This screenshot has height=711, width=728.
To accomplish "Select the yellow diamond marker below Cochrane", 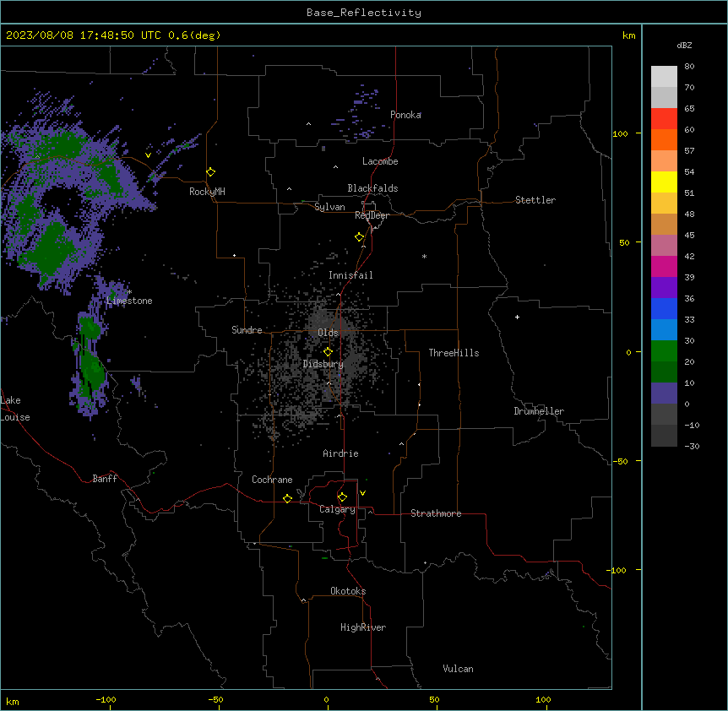I will tap(287, 498).
